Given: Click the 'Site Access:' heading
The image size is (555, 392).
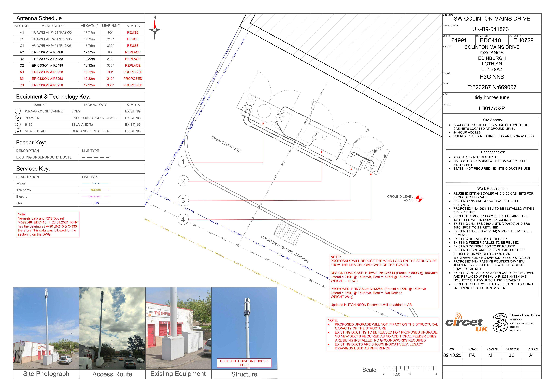Looking at the screenshot, I should pos(493,120).
